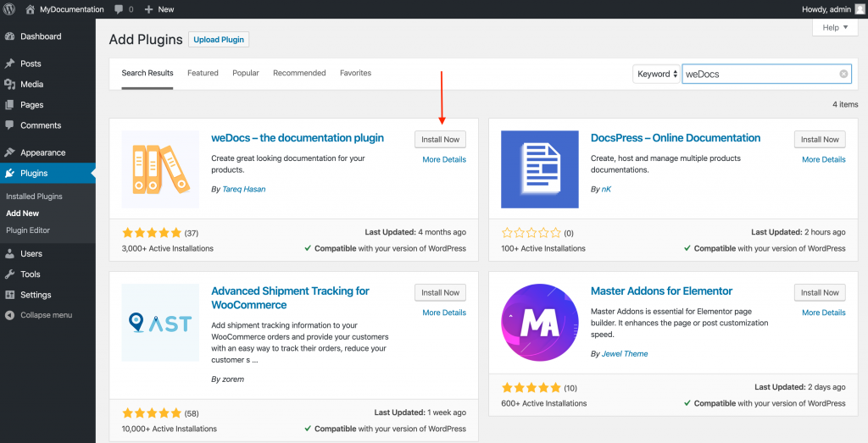The image size is (868, 443).
Task: Click weDocs five-star rating
Action: coord(152,233)
